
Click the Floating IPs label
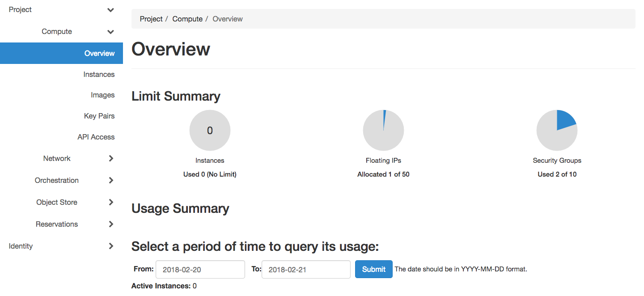tap(383, 161)
